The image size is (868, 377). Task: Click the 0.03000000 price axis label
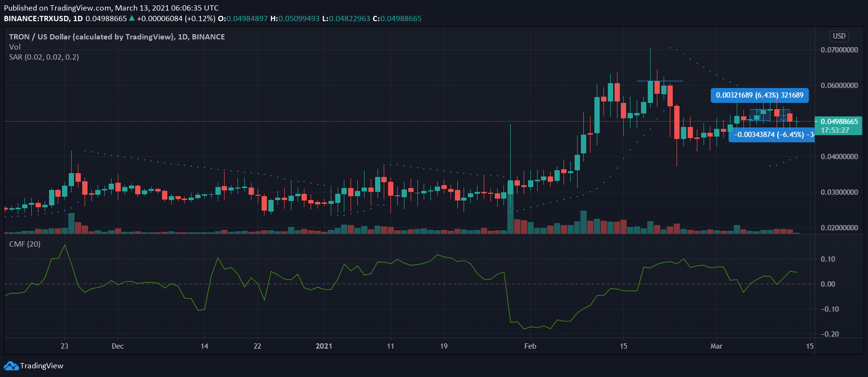[x=839, y=192]
